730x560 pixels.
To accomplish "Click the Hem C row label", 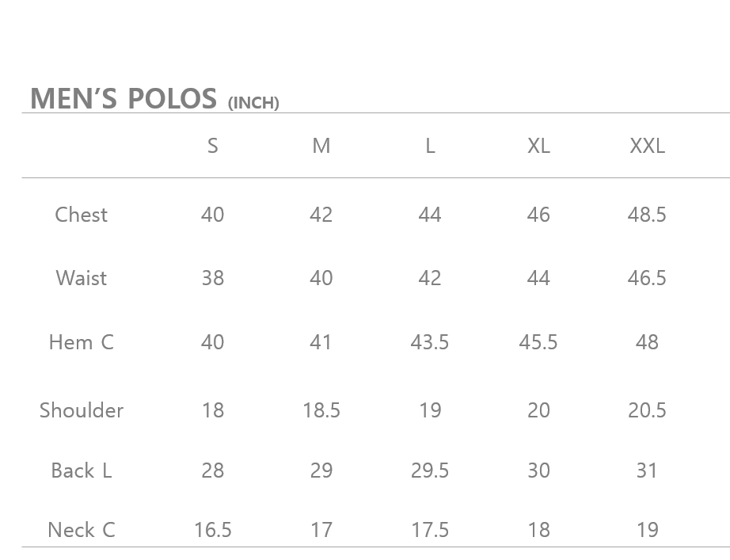I will coord(82,342).
